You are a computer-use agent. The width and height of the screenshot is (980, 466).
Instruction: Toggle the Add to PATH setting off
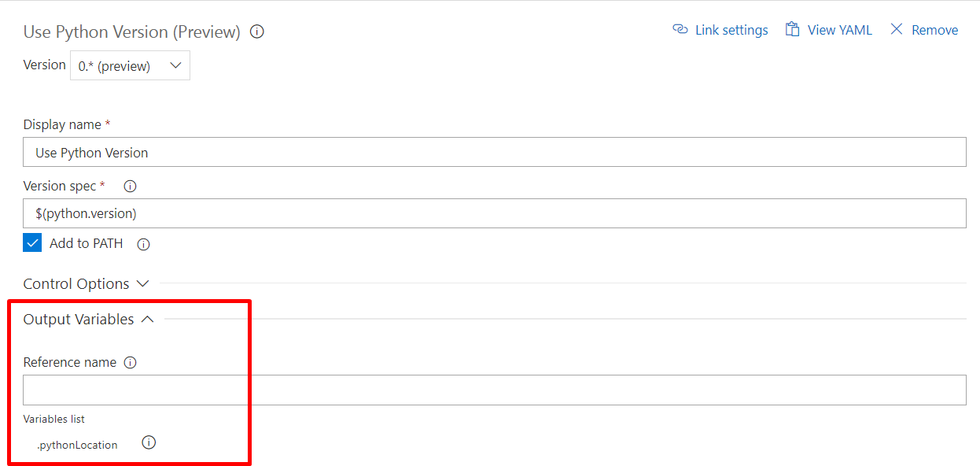(x=31, y=242)
